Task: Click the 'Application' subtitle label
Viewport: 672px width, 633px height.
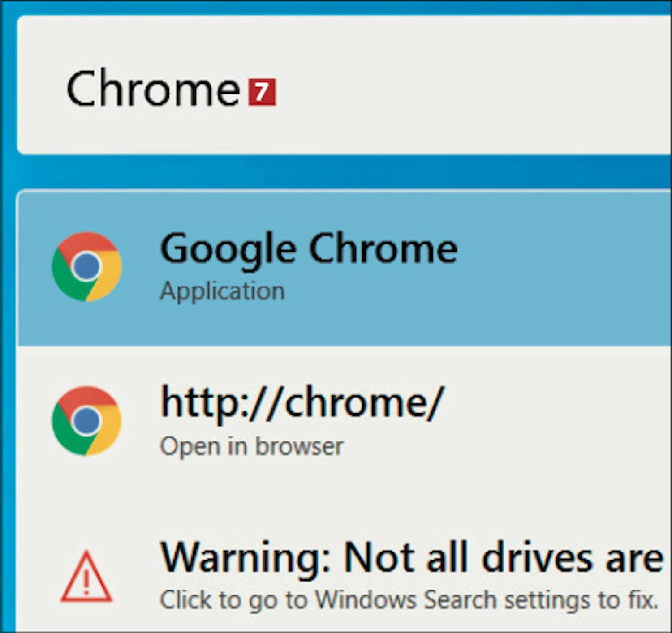Action: click(x=223, y=291)
